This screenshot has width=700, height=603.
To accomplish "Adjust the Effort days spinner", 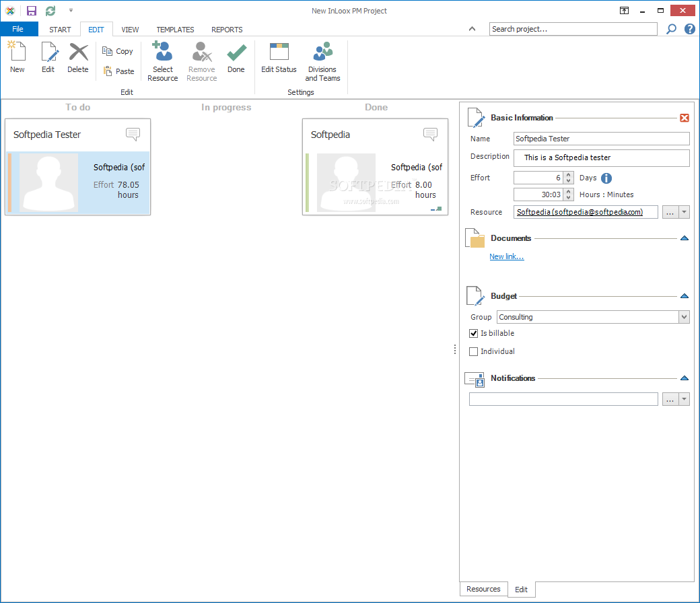I will [568, 178].
